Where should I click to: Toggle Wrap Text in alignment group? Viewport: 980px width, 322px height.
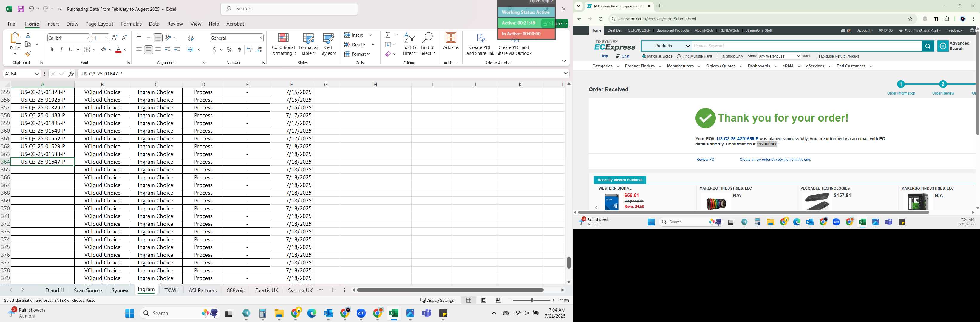pos(191,38)
